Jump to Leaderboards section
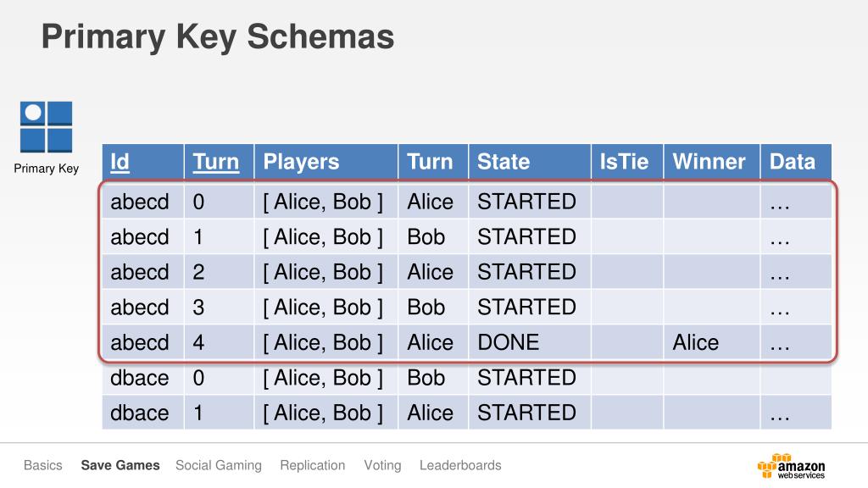The image size is (868, 488). pos(460,465)
